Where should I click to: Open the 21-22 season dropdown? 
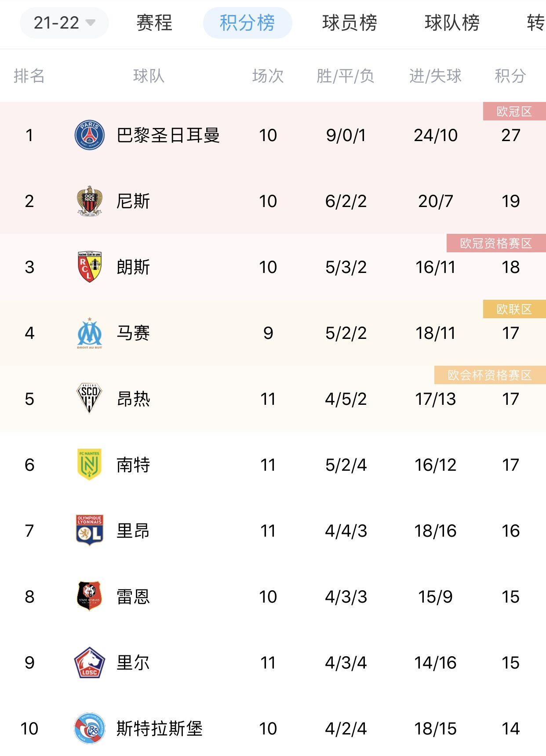coord(64,22)
